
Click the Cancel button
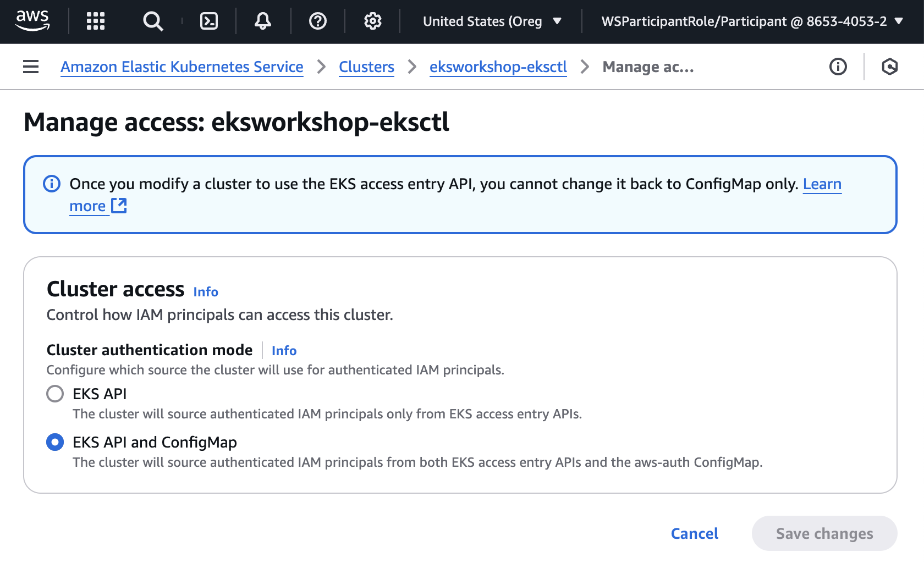pos(695,533)
